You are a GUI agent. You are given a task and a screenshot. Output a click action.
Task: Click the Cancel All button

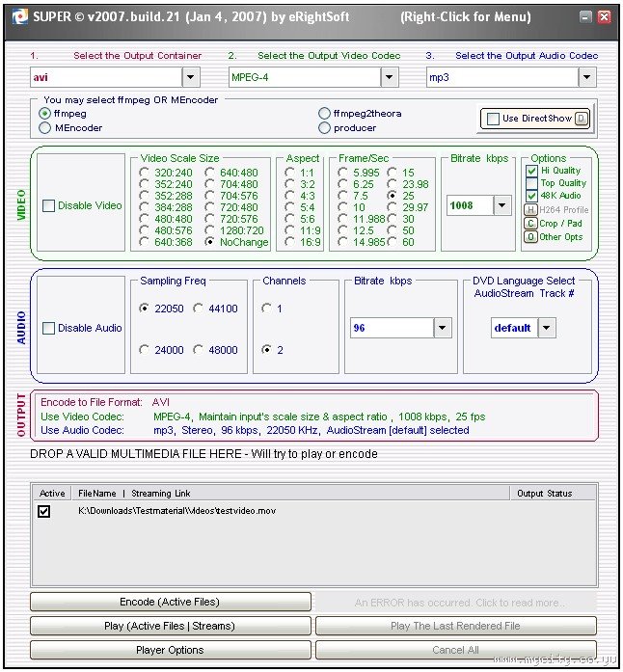(456, 650)
